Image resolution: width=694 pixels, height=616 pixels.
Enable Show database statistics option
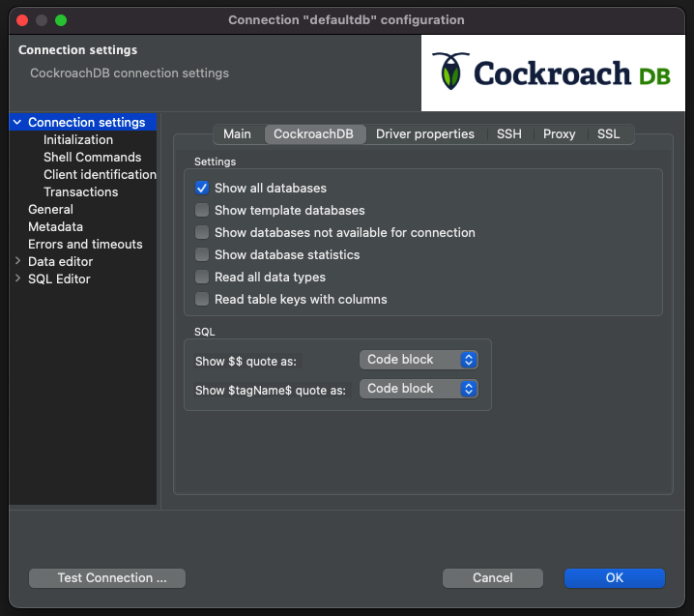tap(202, 254)
